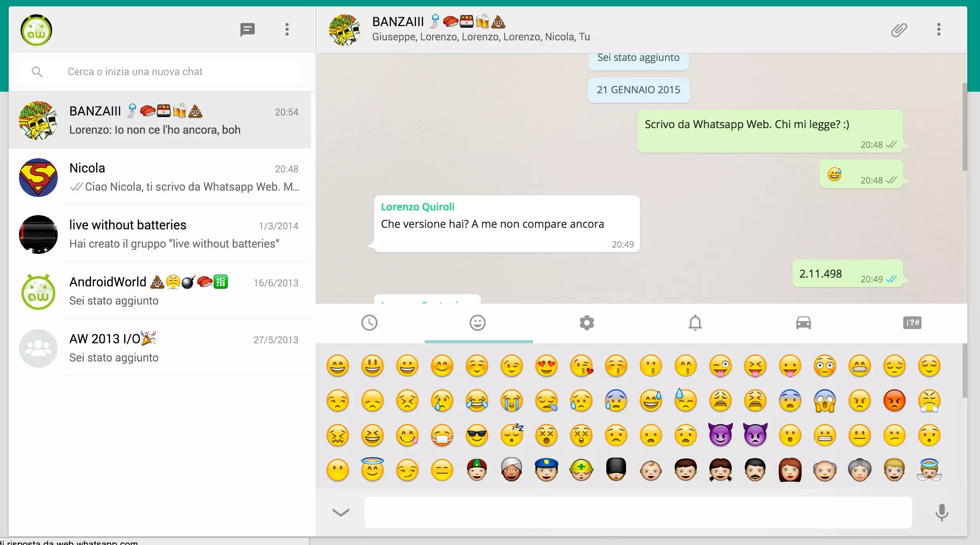Screen dimensions: 980x545
Task: Insert the sunglasses face emoji
Action: point(477,435)
